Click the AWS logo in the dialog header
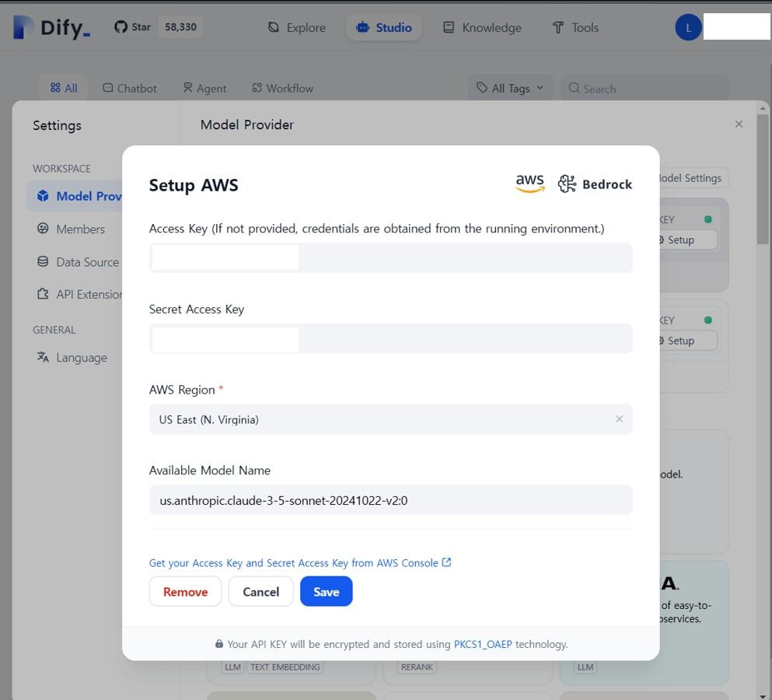This screenshot has height=700, width=772. click(x=529, y=184)
